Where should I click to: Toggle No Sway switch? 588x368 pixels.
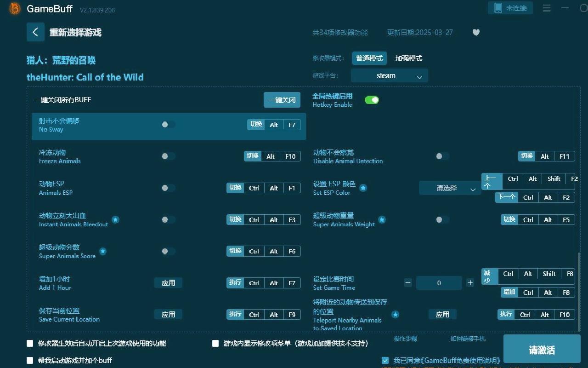click(x=168, y=125)
